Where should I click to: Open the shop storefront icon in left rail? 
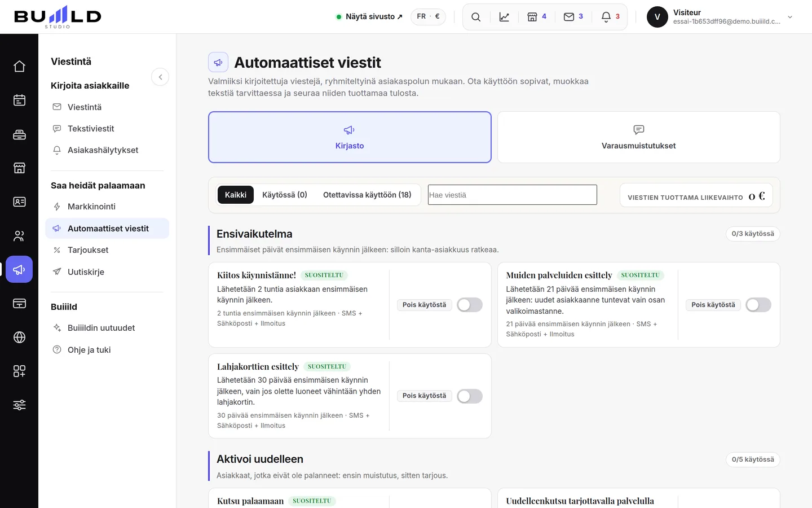pos(19,168)
